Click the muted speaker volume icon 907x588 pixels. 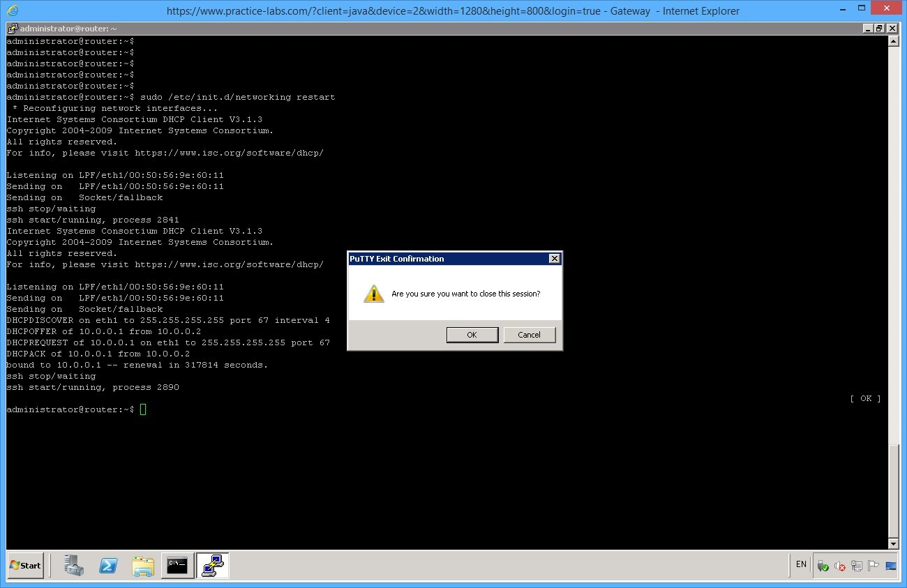click(840, 566)
